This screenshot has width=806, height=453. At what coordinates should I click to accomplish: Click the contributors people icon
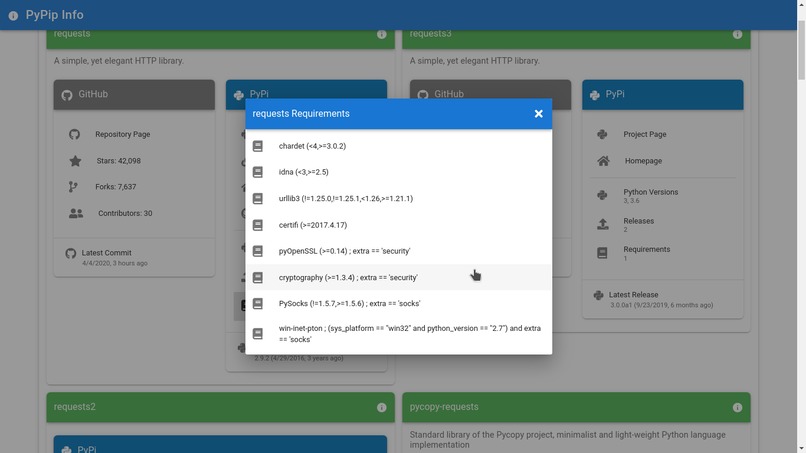pyautogui.click(x=76, y=213)
